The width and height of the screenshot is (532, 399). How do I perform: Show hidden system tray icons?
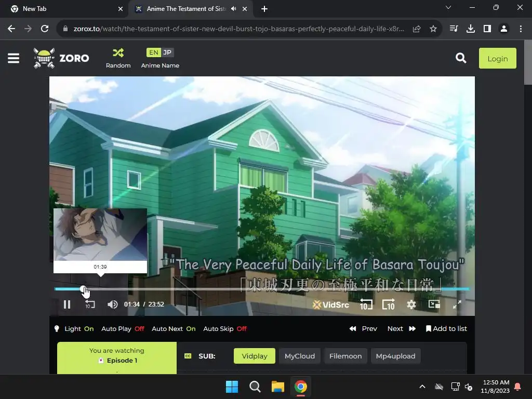click(x=422, y=387)
